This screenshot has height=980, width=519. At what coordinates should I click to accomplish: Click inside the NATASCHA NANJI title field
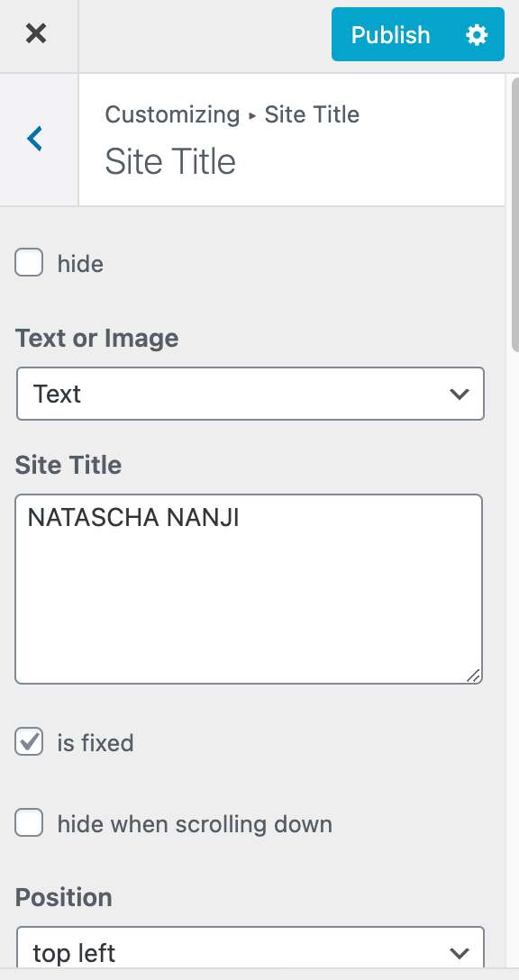(249, 589)
